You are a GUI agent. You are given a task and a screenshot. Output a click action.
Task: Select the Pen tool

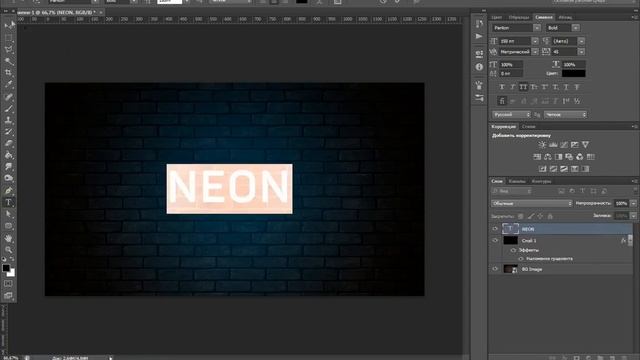tap(9, 191)
